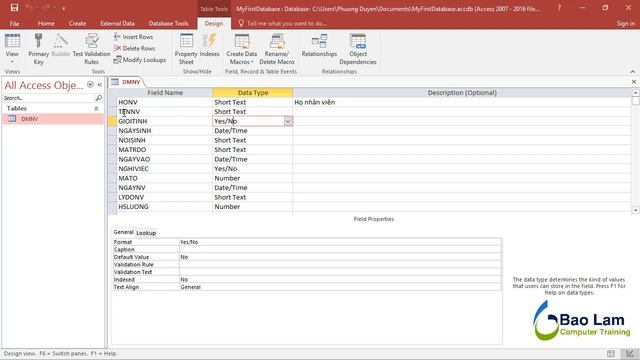Click the Caption property field

(x=340, y=249)
